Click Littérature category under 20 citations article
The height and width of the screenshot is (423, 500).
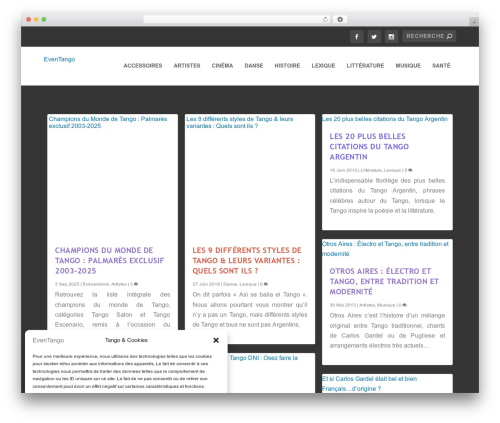coord(371,170)
